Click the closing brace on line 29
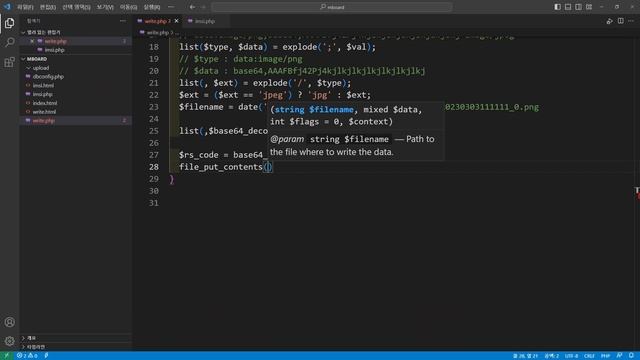Screen dimensions: 640x360 coord(171,179)
